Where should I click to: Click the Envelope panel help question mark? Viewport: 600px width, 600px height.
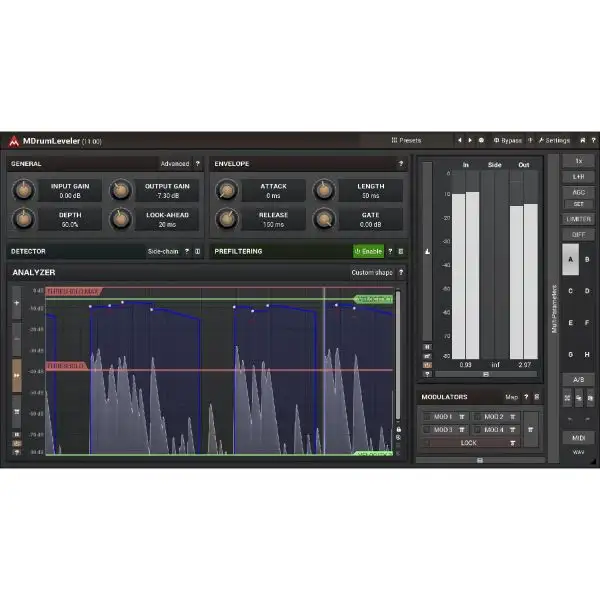(x=401, y=164)
